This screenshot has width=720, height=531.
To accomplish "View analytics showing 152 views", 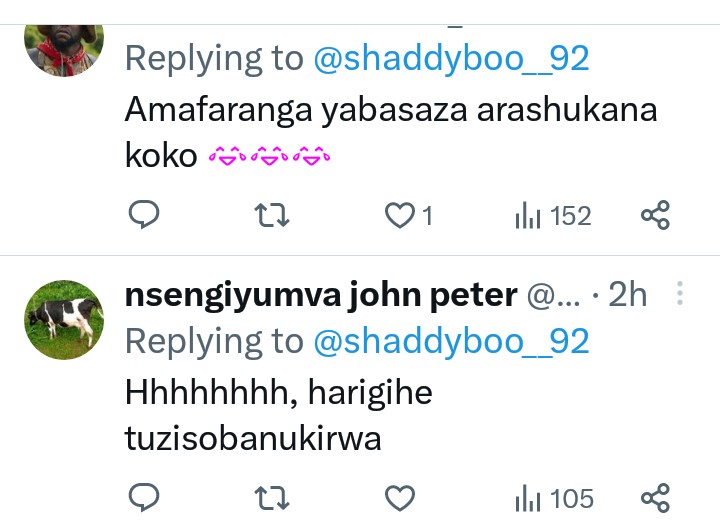I will [x=553, y=215].
